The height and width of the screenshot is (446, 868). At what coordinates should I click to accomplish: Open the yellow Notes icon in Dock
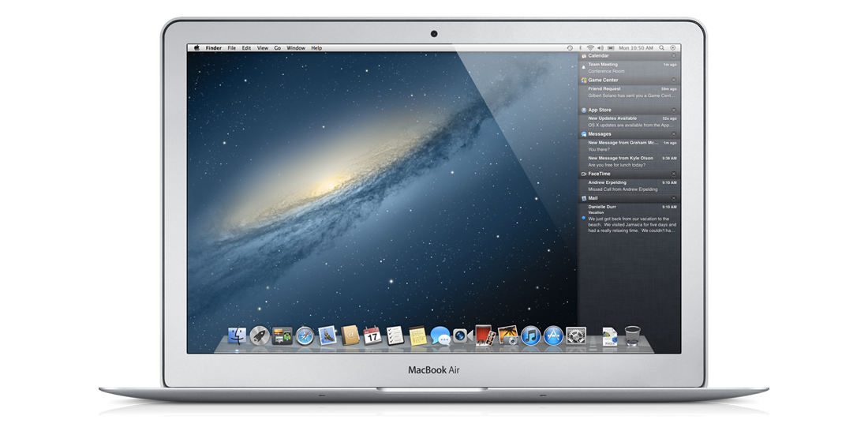click(417, 335)
